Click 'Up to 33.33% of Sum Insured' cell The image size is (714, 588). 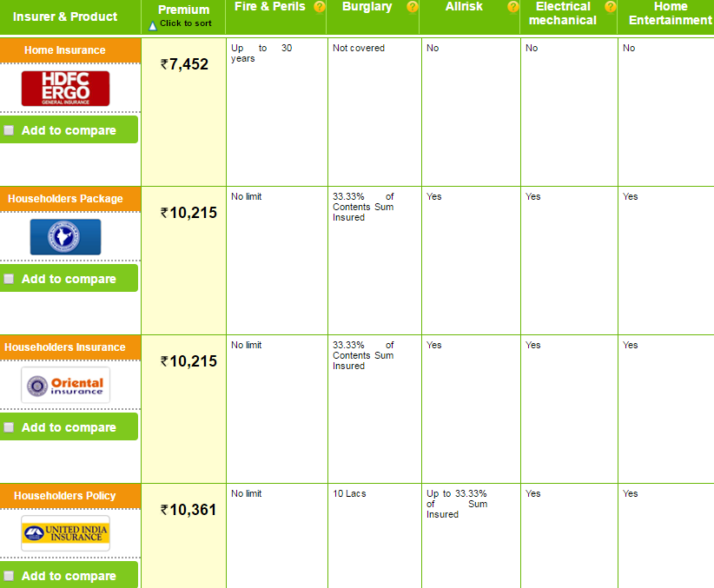point(457,504)
